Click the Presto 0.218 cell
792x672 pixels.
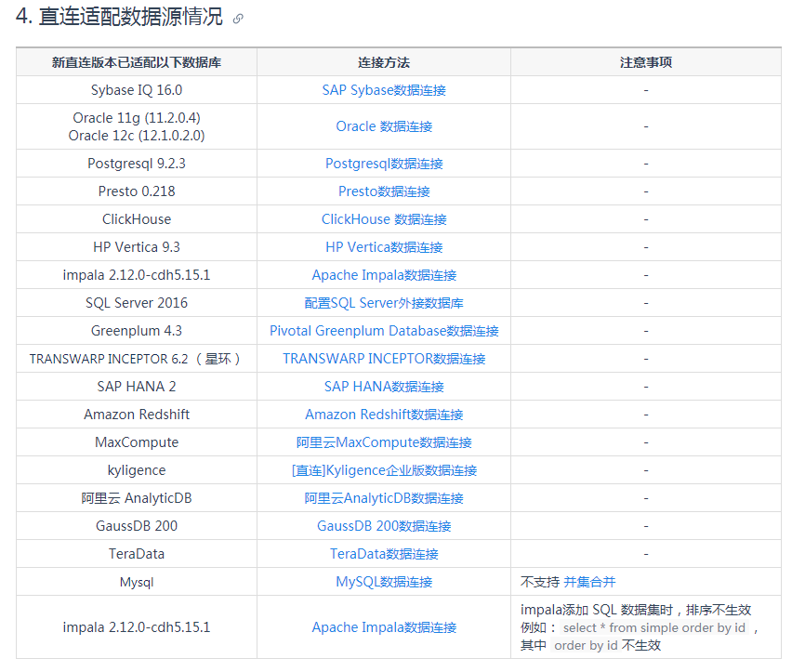[137, 191]
